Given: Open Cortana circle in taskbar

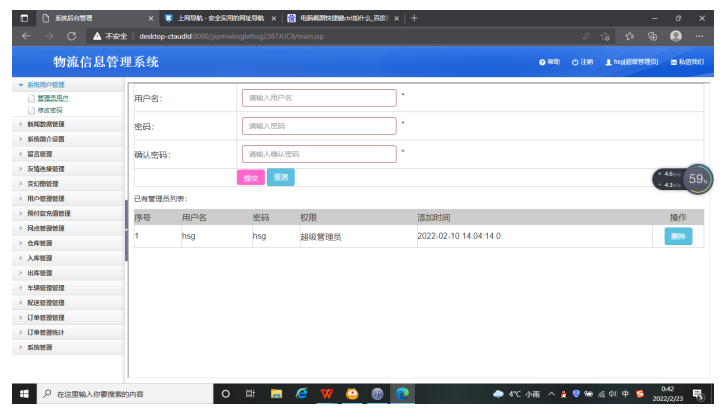Looking at the screenshot, I should (226, 394).
